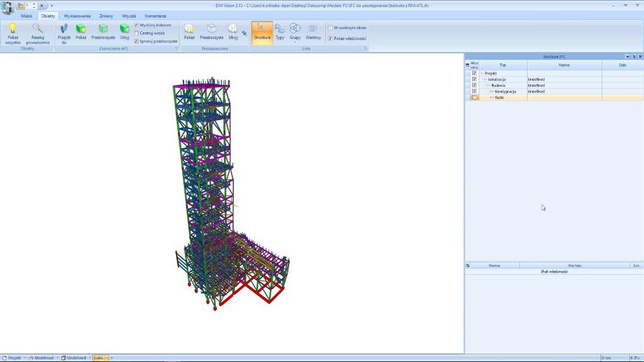Expand the Kondygnacja tree node

[x=492, y=92]
